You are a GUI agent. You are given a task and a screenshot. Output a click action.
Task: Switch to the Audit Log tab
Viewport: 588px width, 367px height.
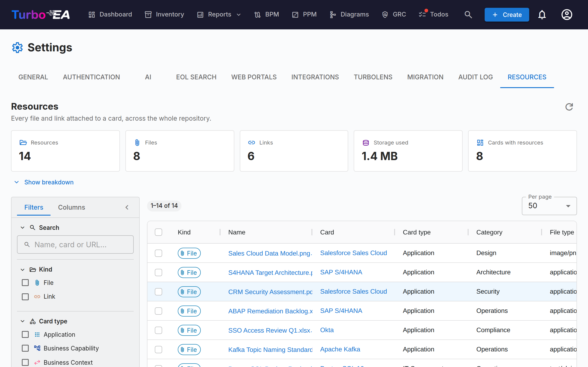(x=475, y=77)
